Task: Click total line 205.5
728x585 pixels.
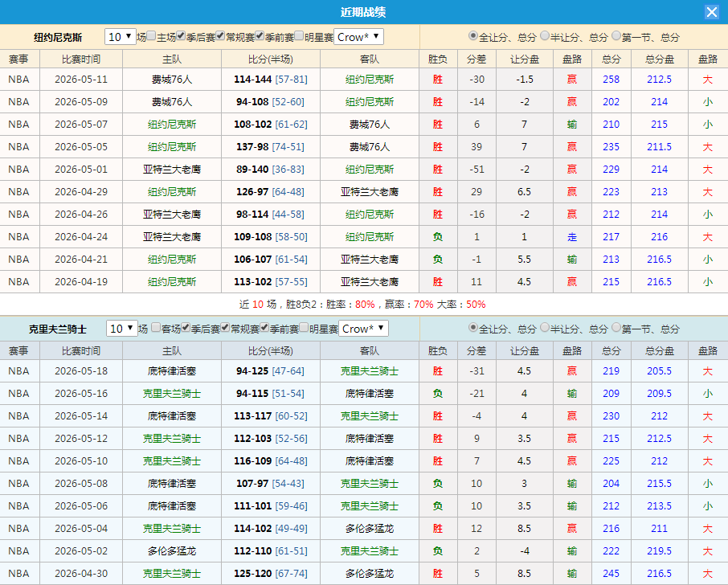Action: [659, 371]
